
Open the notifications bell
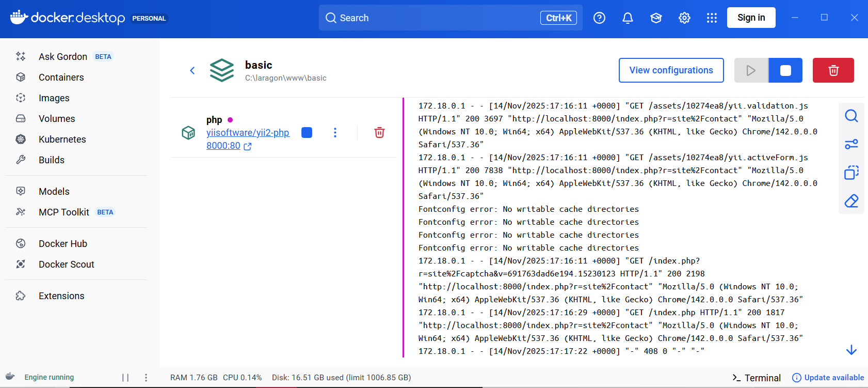(628, 18)
